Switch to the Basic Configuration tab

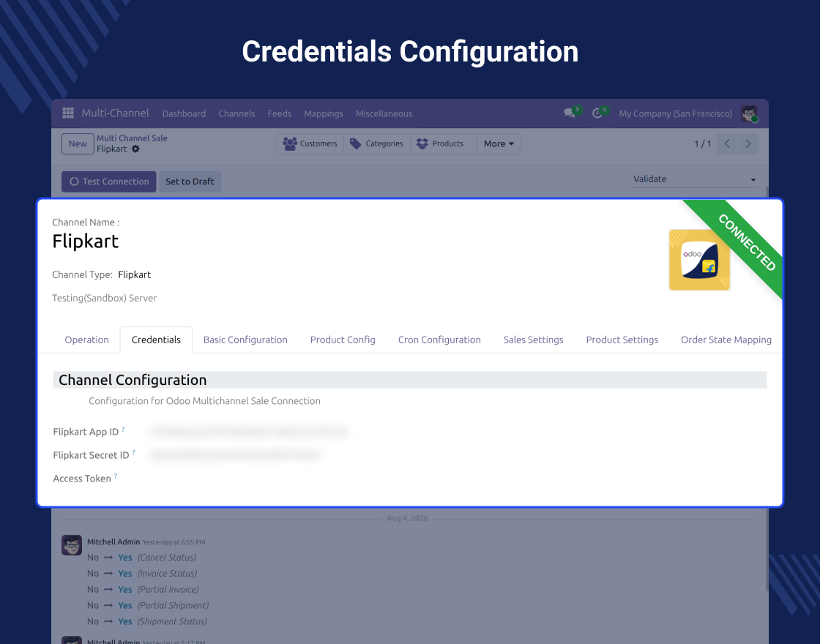tap(245, 340)
